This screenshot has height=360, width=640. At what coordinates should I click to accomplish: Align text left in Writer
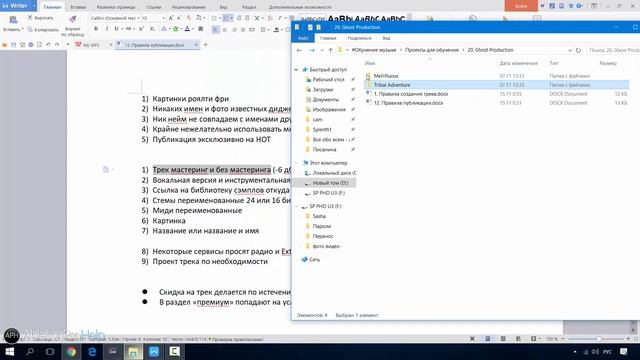(x=216, y=29)
